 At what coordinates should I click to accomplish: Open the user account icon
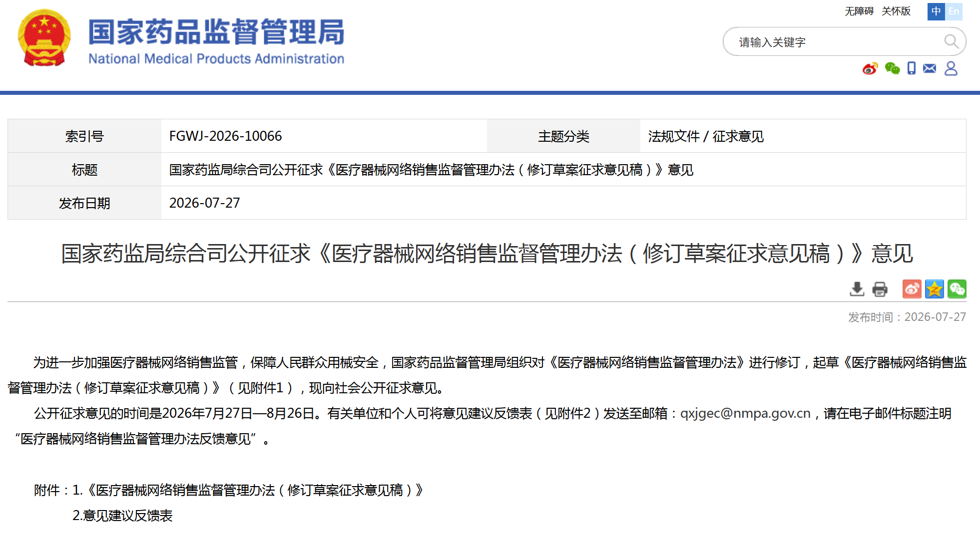tap(951, 68)
